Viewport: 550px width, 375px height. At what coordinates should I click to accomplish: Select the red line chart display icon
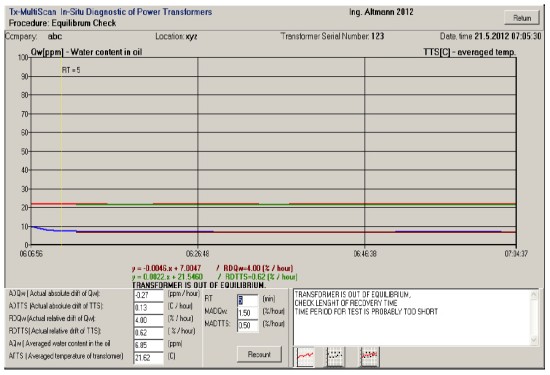pyautogui.click(x=304, y=356)
